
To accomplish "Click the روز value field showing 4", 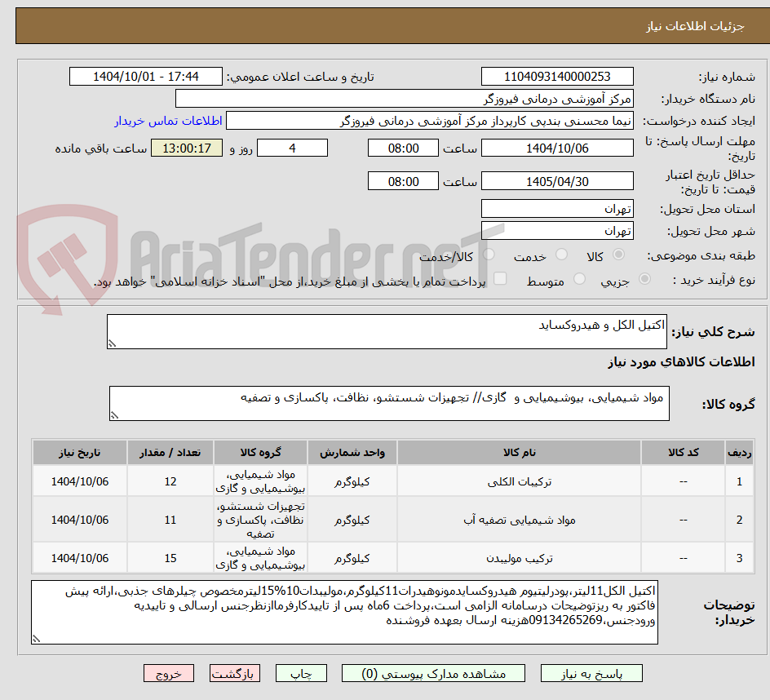I will pyautogui.click(x=292, y=148).
